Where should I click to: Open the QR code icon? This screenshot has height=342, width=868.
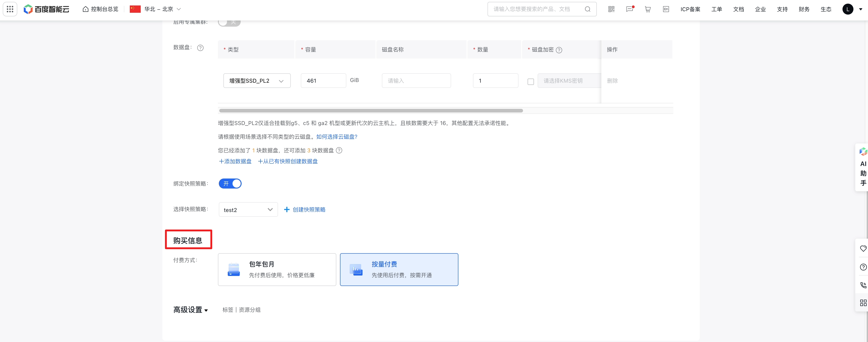[611, 9]
